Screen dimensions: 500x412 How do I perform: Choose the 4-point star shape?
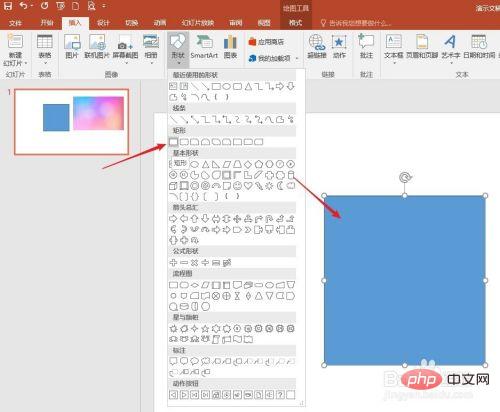(195, 329)
